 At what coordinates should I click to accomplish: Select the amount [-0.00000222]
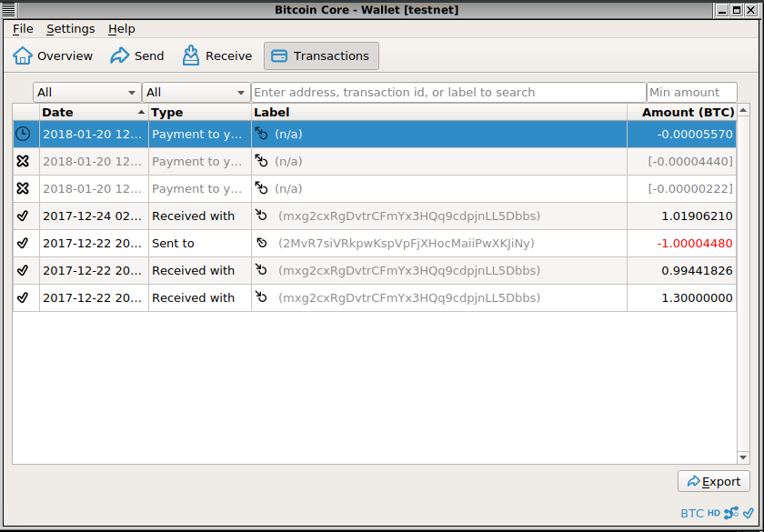(690, 188)
